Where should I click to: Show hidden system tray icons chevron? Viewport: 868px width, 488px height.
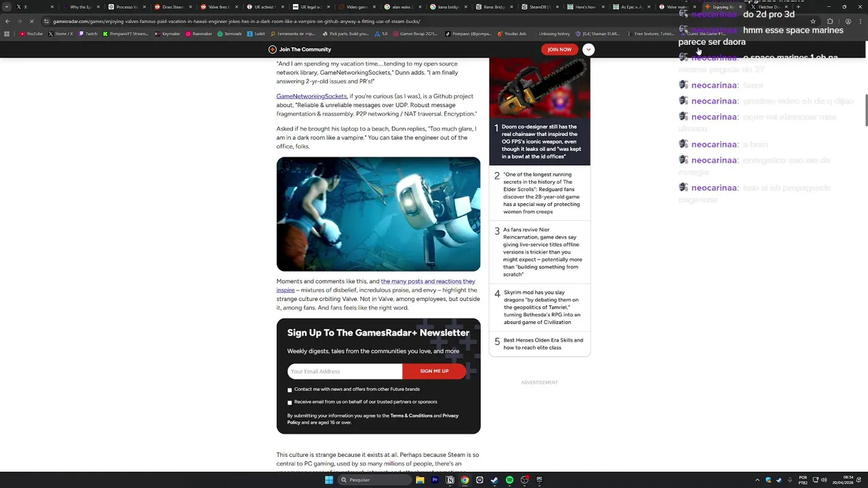pyautogui.click(x=757, y=480)
